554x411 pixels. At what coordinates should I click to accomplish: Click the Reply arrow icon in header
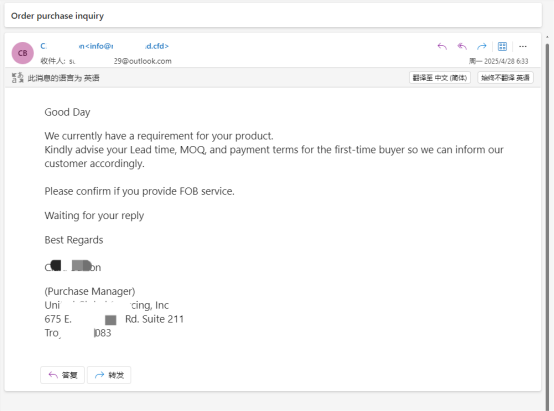(x=442, y=46)
